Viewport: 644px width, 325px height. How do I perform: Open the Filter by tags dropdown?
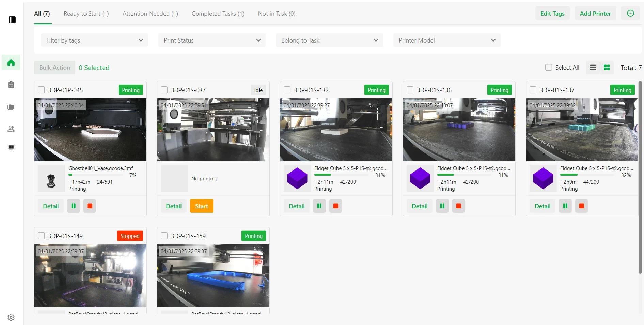pos(94,40)
